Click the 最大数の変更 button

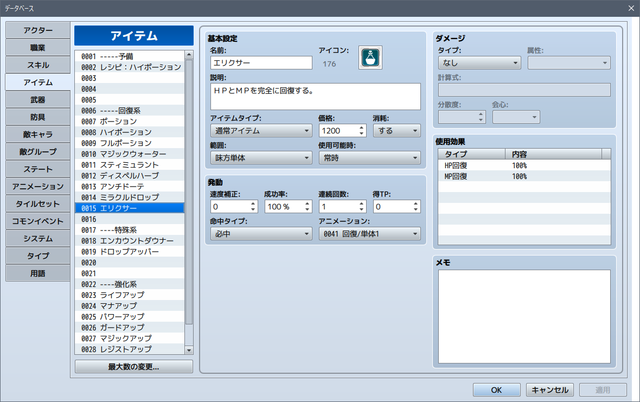(133, 367)
